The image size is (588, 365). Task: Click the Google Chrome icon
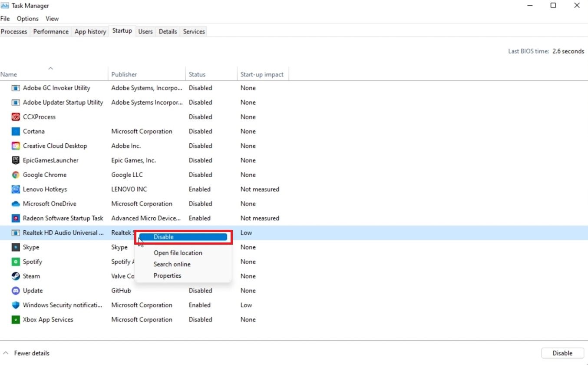click(16, 175)
